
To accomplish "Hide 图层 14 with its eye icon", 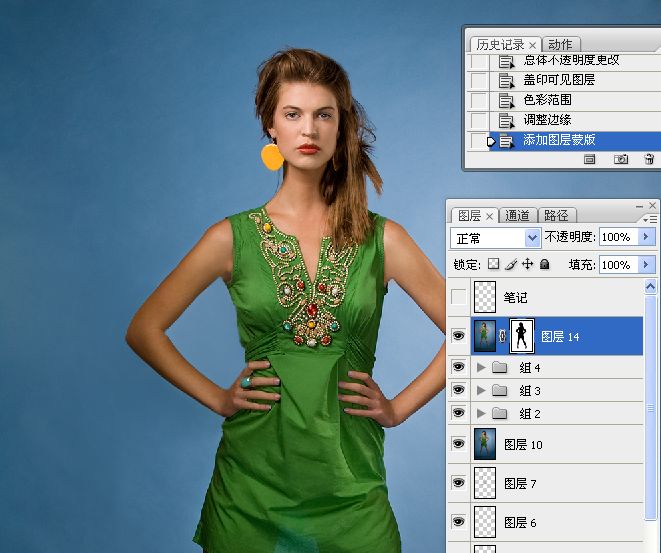I will [458, 336].
